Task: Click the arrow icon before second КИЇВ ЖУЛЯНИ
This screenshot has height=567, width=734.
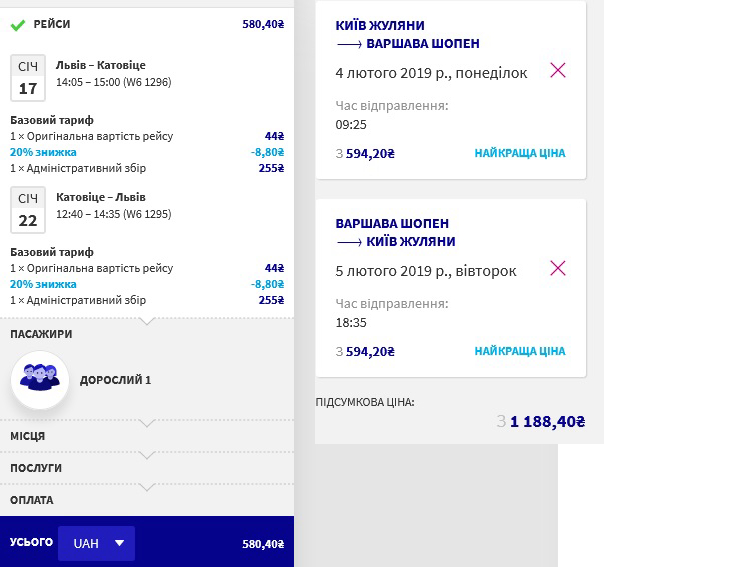Action: (349, 243)
